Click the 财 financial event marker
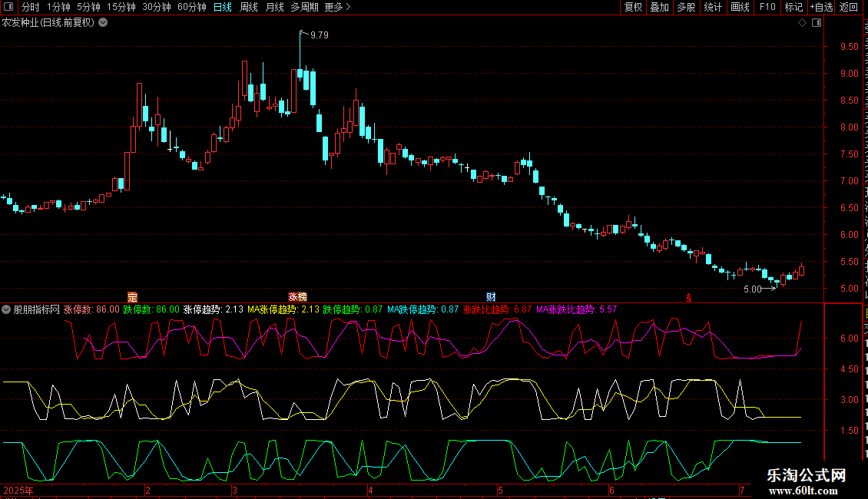Screen dimensions: 868x499 [491, 297]
